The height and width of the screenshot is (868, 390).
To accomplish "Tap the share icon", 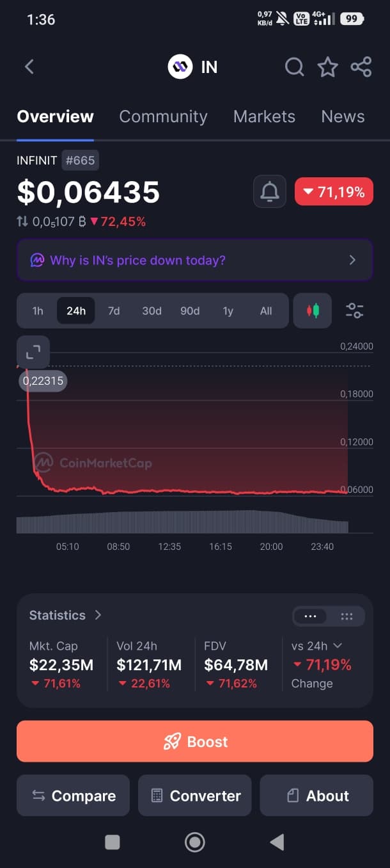I will coord(361,67).
